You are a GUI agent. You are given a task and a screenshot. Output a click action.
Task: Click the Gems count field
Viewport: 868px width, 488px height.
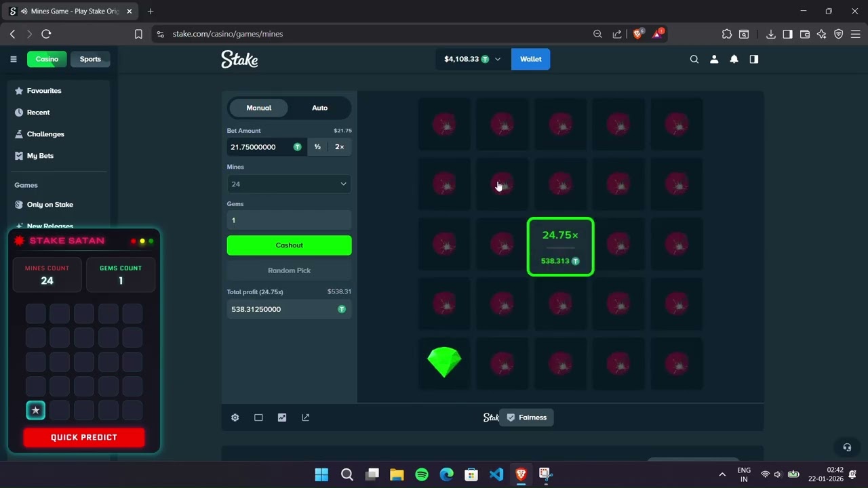(x=289, y=220)
